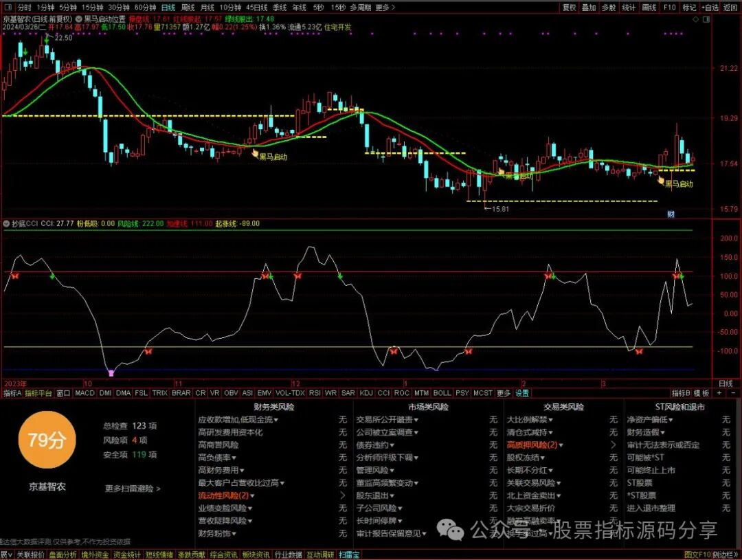Screen dimensions: 742x560
Task: Open 扫雷宝 bottom tab
Action: click(x=349, y=555)
